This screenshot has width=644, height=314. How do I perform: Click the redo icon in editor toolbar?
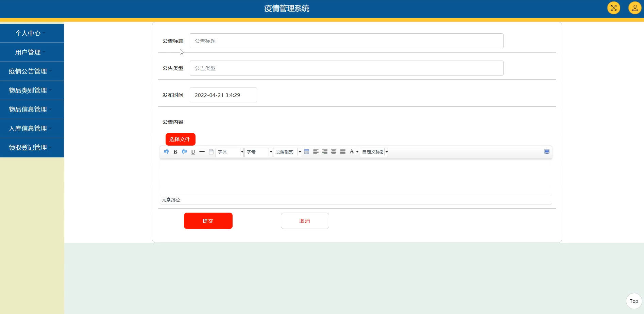point(184,152)
